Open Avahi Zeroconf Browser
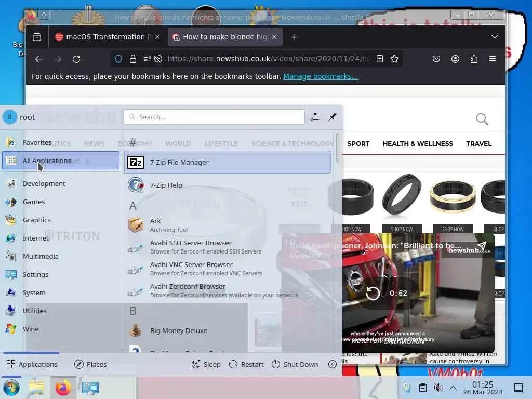 pyautogui.click(x=228, y=290)
